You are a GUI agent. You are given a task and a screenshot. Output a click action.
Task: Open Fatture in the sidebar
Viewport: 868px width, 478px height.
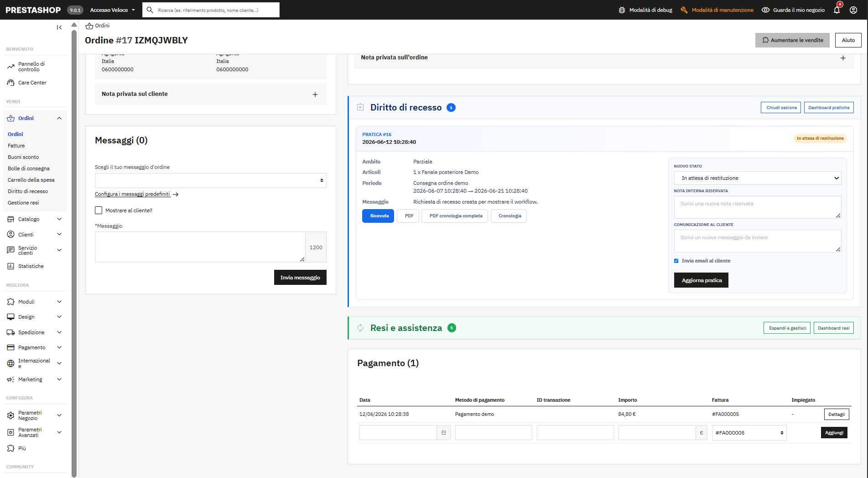(16, 146)
